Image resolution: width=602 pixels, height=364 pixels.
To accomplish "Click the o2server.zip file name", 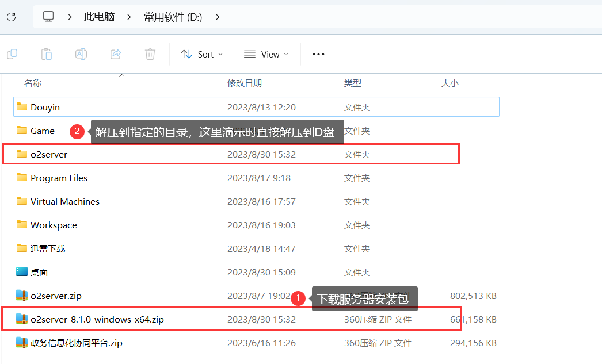I will (56, 296).
